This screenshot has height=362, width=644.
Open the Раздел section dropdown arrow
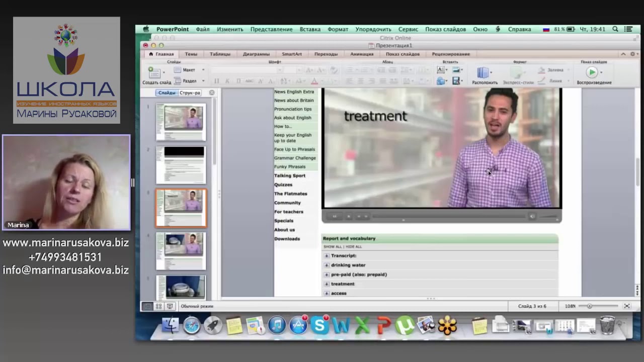203,80
